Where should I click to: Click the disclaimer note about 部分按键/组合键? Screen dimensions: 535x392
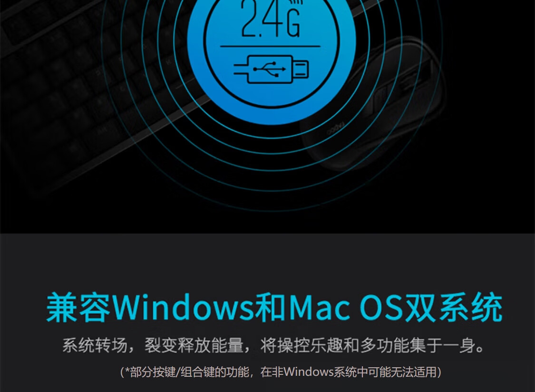281,372
